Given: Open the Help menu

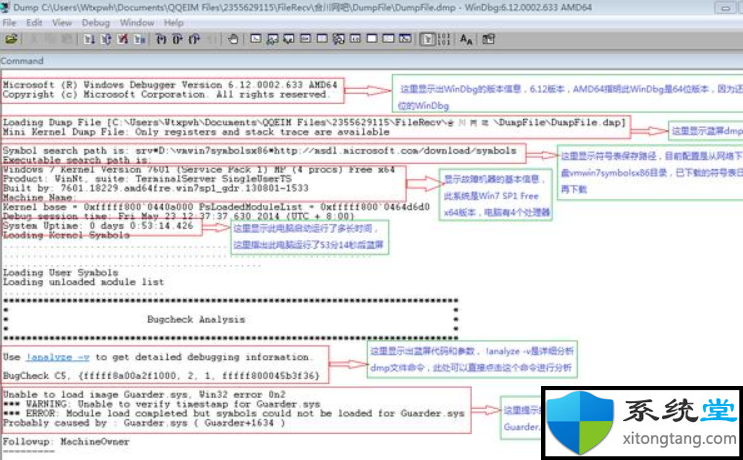Looking at the screenshot, I should coord(173,22).
